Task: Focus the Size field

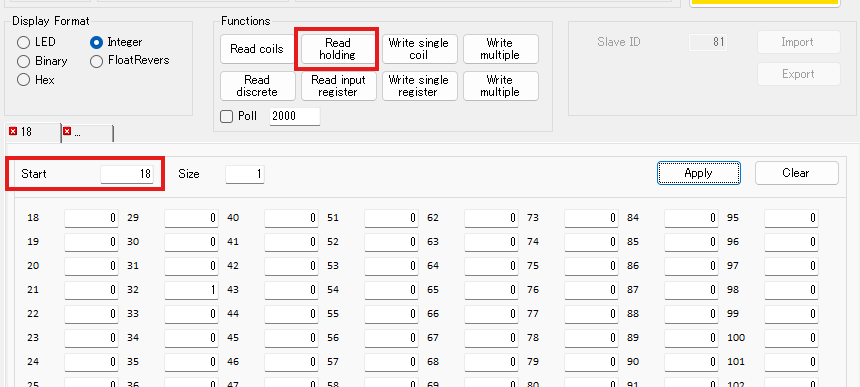Action: pyautogui.click(x=245, y=174)
